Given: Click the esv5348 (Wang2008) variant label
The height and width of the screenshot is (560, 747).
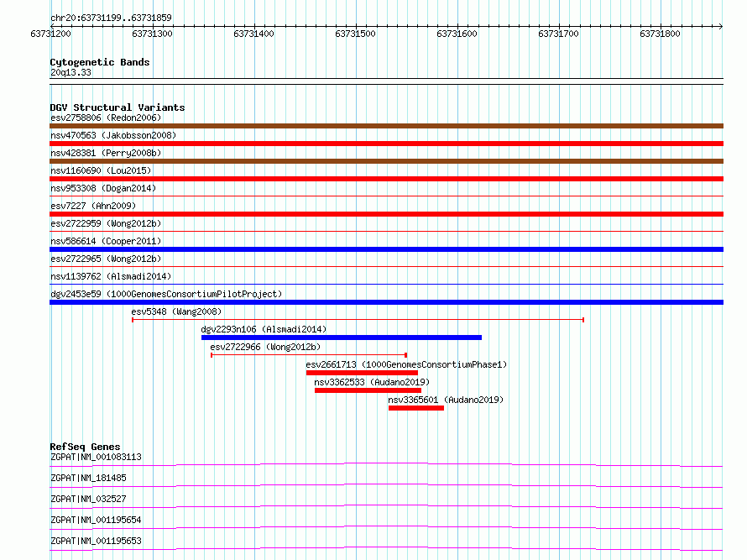Looking at the screenshot, I should [x=176, y=311].
